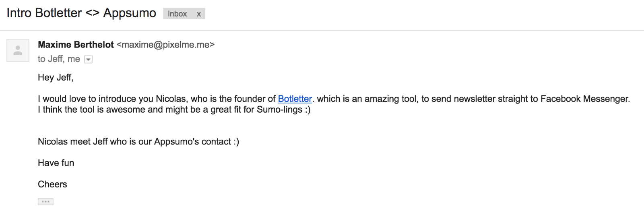Click Maxime Berthelot's profile avatar
The height and width of the screenshot is (213, 644).
[x=18, y=50]
